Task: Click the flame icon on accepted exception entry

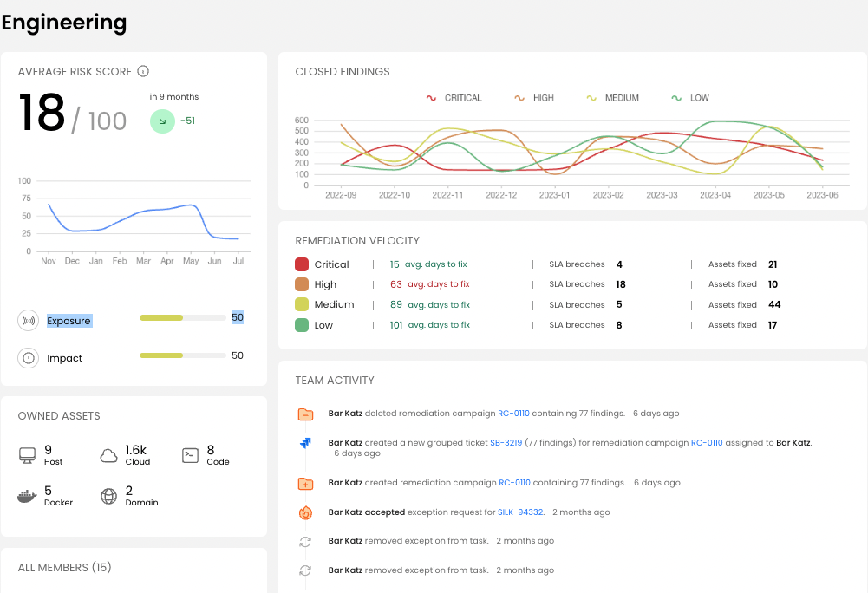Action: pyautogui.click(x=305, y=512)
